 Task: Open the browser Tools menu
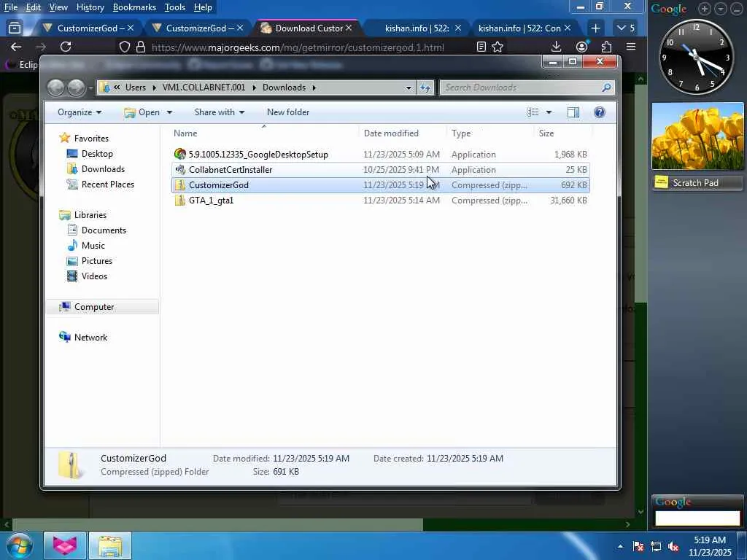pos(175,7)
